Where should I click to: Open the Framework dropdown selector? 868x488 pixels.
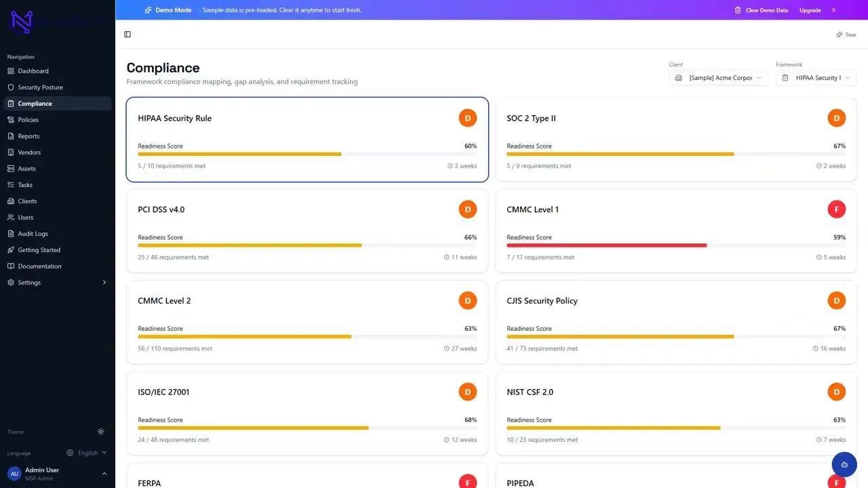816,78
